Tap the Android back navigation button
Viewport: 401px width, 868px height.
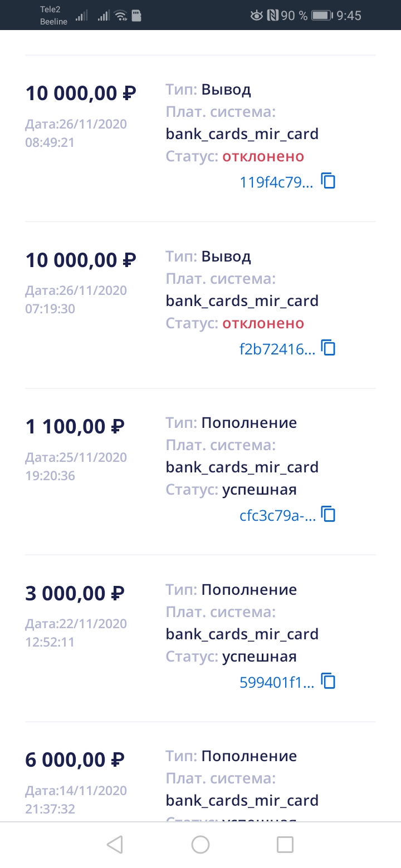[x=115, y=845]
